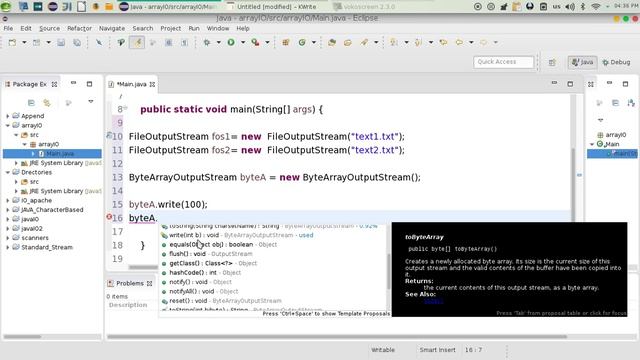Click the New Java Package icon

click(x=286, y=42)
